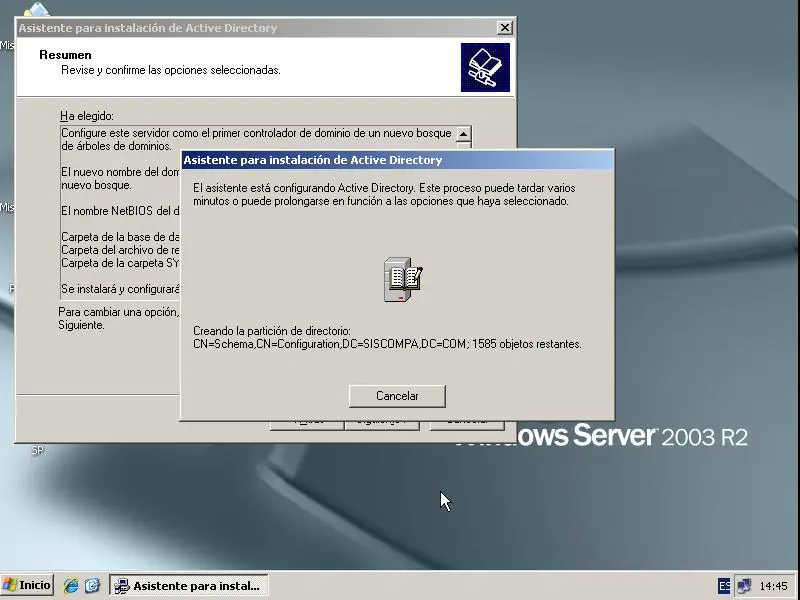Click the 'Carpeta de la carpeta SY' summary line
Image resolution: width=800 pixels, height=600 pixels.
pyautogui.click(x=120, y=263)
